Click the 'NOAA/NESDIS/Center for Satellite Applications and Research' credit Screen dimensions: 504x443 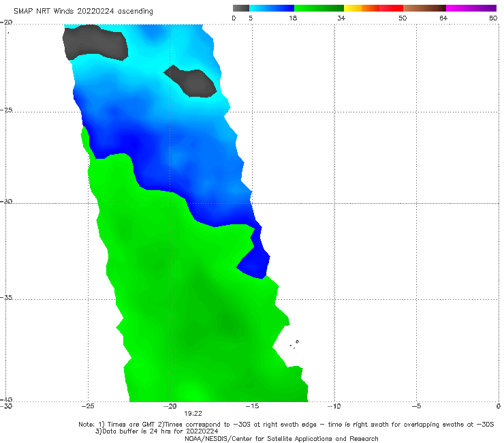(x=281, y=439)
